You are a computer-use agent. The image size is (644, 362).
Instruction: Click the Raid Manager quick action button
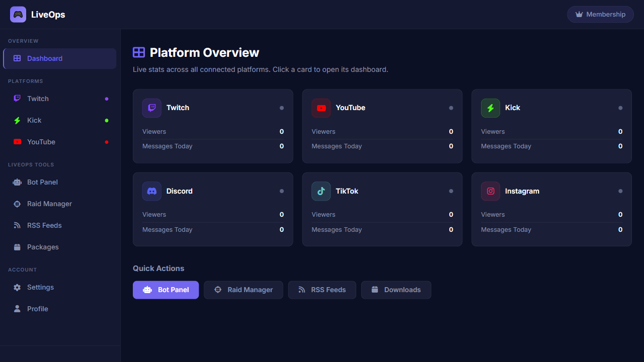244,290
